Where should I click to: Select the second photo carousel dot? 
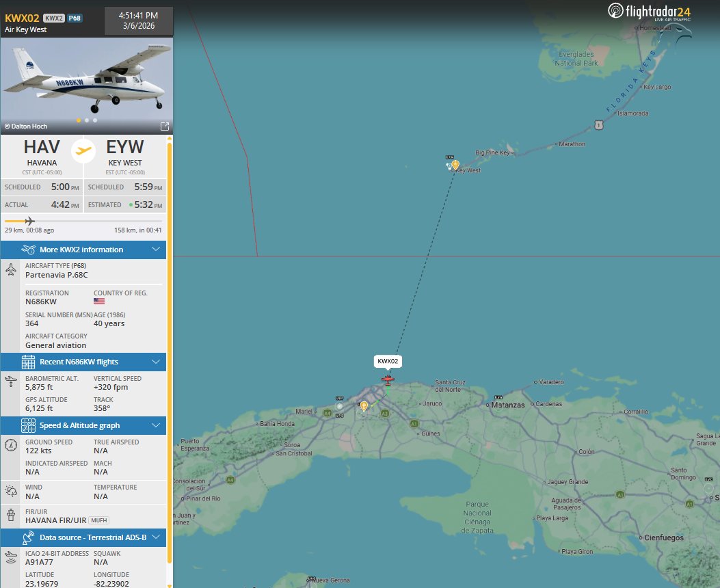tap(86, 120)
